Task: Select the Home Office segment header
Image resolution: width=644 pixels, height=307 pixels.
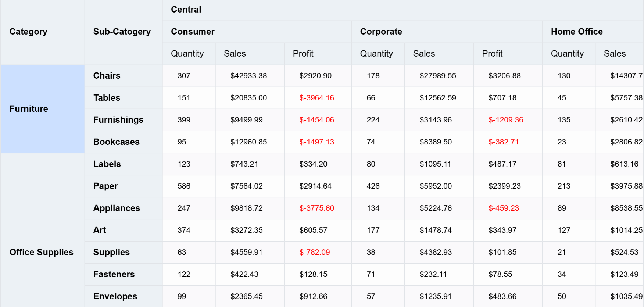Action: (x=576, y=32)
